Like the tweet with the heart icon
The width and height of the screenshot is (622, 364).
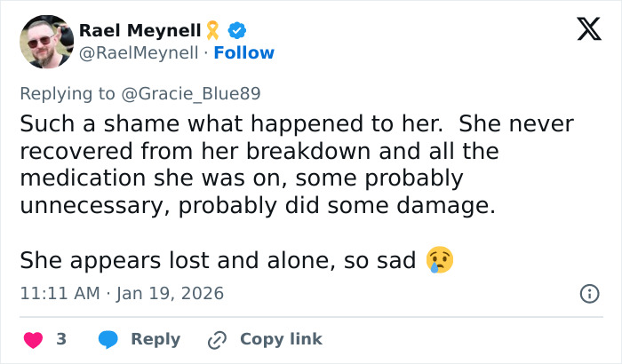[x=33, y=339]
